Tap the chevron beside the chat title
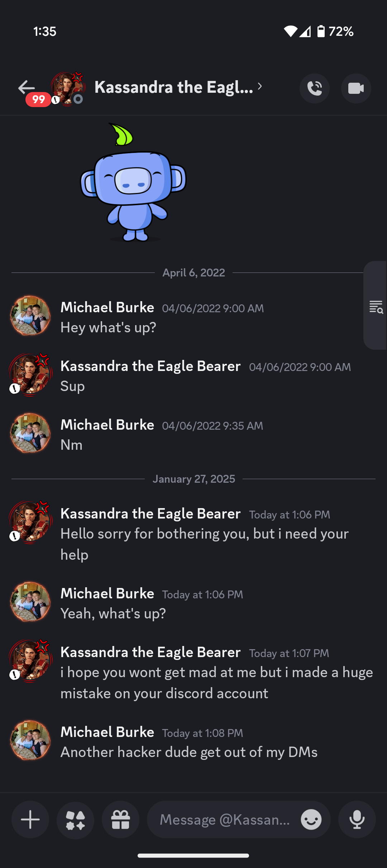 (x=260, y=86)
